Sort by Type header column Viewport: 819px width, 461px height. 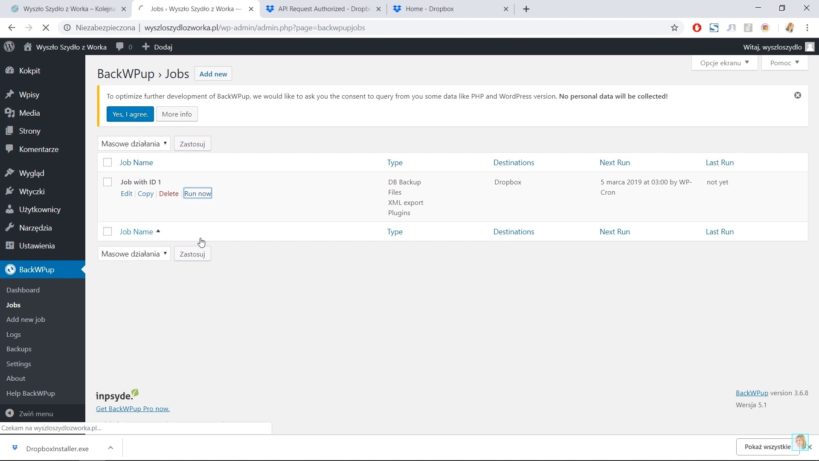click(395, 162)
